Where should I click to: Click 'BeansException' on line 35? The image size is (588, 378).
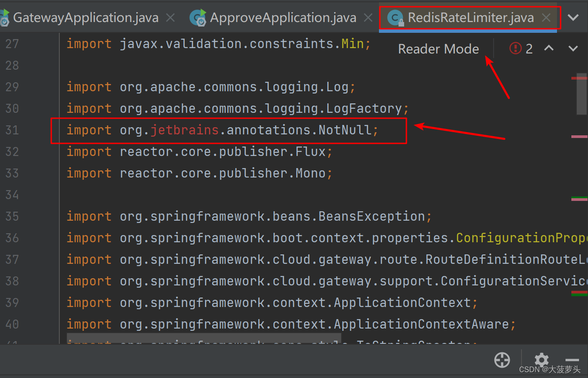click(372, 217)
